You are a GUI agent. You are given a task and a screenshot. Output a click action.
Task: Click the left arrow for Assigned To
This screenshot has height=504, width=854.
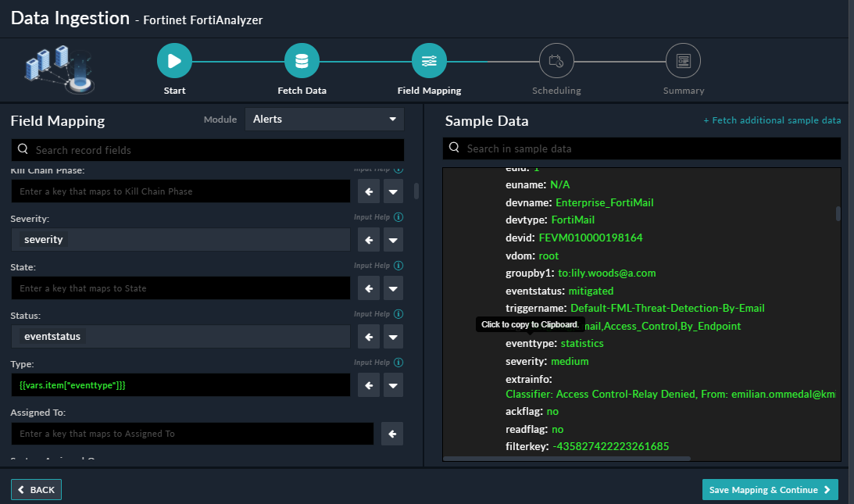pos(392,434)
